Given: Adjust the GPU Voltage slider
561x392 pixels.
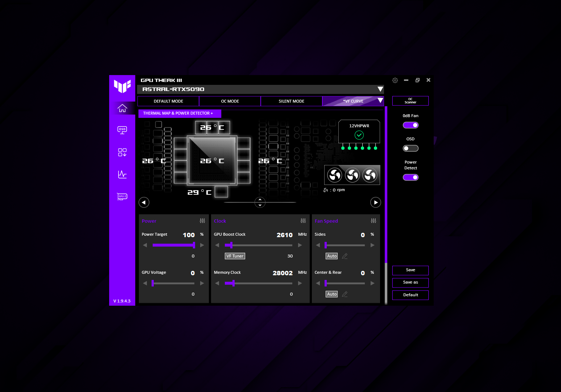Looking at the screenshot, I should [x=173, y=283].
